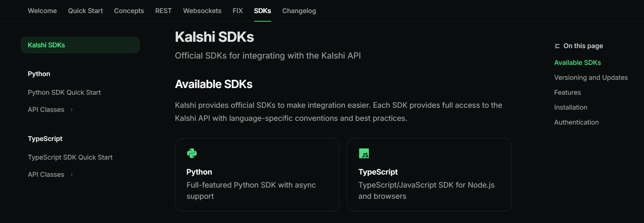
Task: Jump to Authentication section
Action: [576, 122]
